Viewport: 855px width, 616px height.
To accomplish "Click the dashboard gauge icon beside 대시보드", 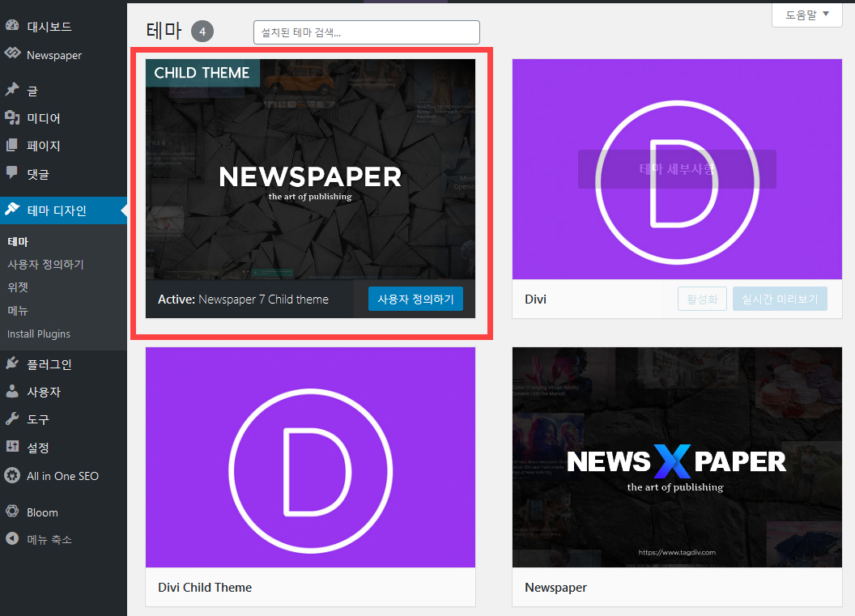I will coord(12,25).
